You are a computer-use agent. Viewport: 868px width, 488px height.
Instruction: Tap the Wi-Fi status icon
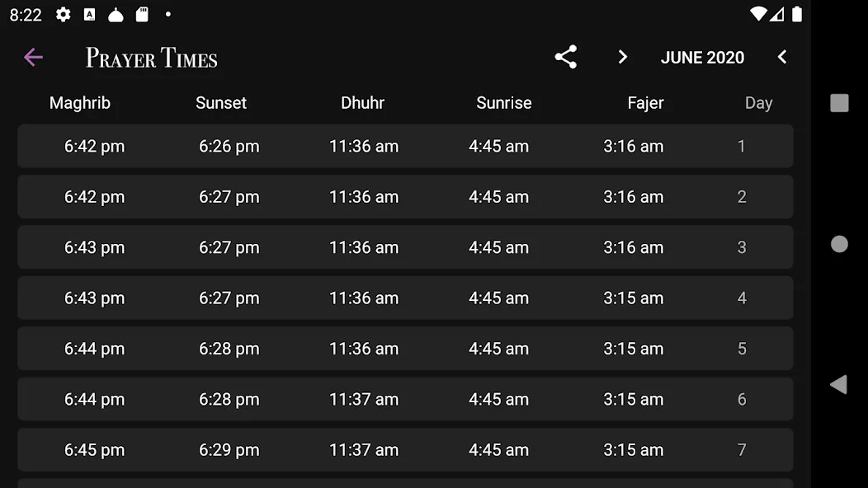click(x=757, y=14)
